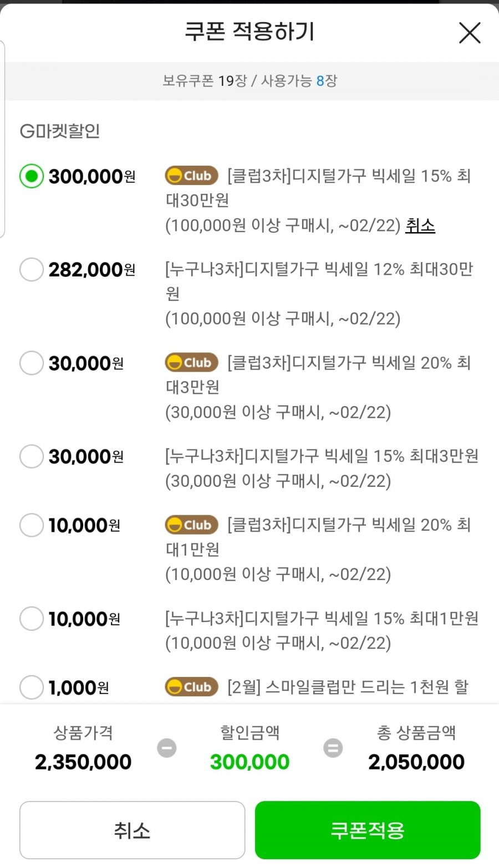Select the 300,000원 club coupon radio button

click(x=32, y=176)
